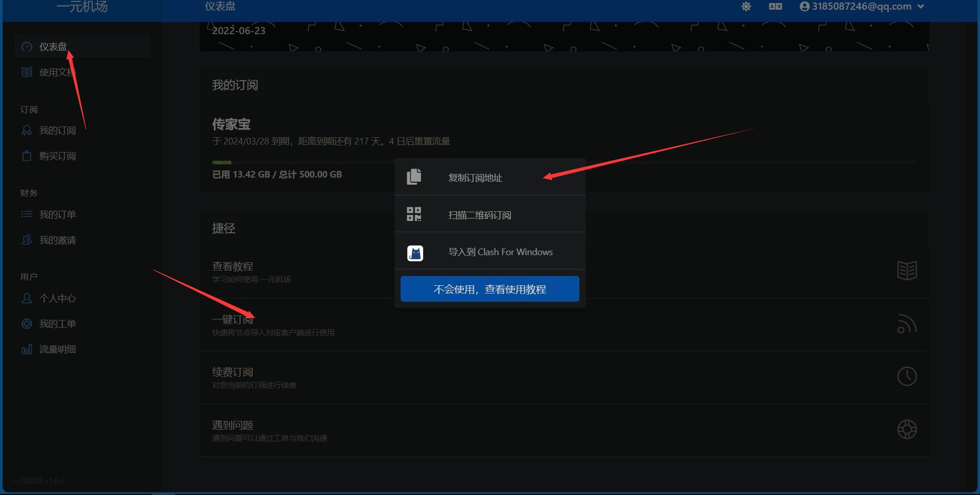The width and height of the screenshot is (980, 495).
Task: Click the 流量明细 bar chart icon
Action: click(x=27, y=349)
